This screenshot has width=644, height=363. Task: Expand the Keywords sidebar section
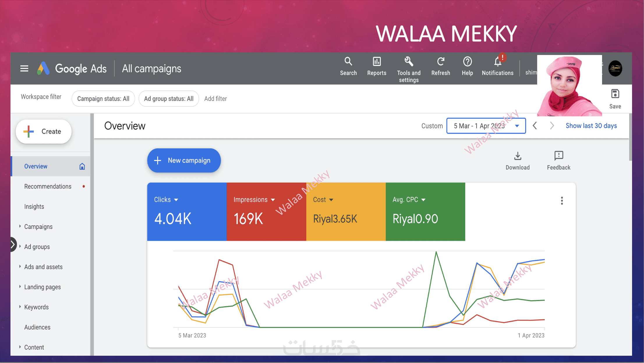(x=20, y=307)
